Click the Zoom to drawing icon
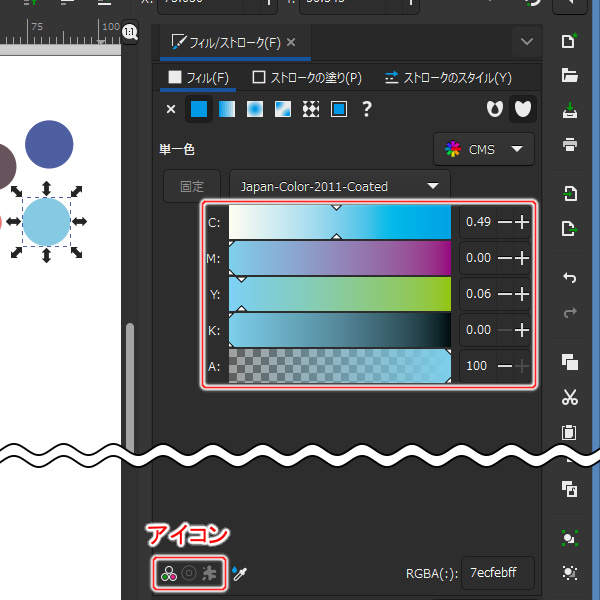600x600 pixels. [x=569, y=572]
